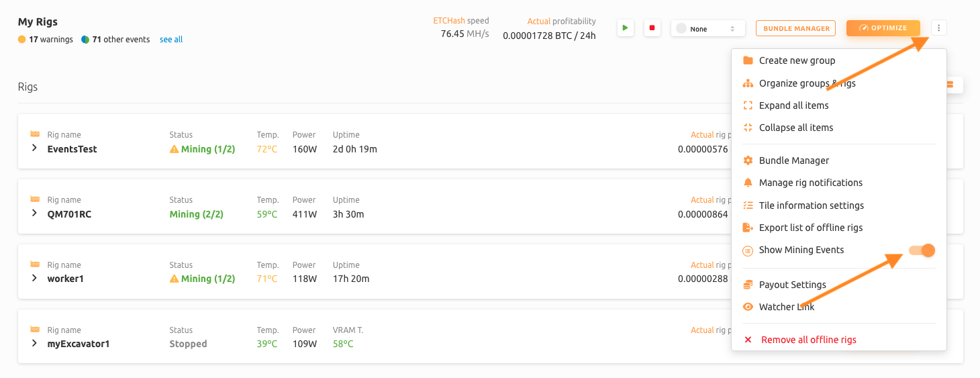
Task: Open the three-dot more options menu
Action: 939,28
